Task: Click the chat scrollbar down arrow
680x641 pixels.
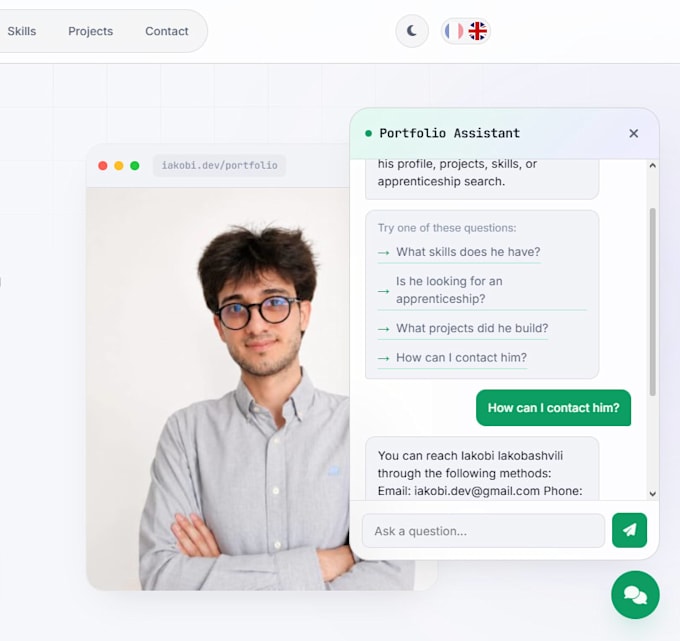Action: coord(652,494)
